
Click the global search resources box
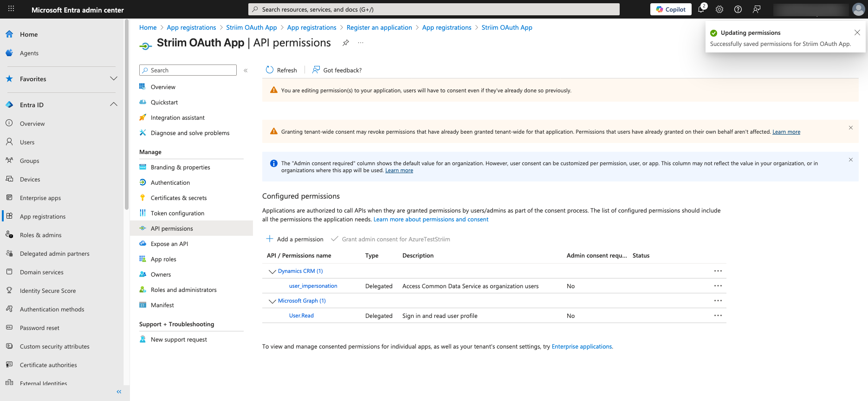434,9
